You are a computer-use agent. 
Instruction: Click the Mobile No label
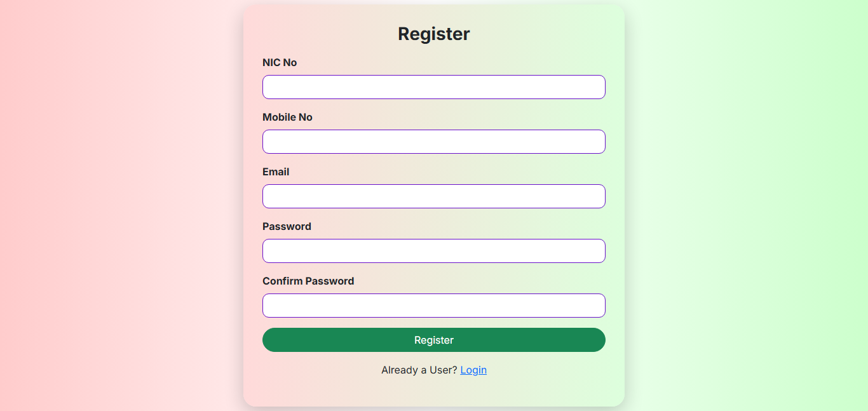tap(287, 117)
